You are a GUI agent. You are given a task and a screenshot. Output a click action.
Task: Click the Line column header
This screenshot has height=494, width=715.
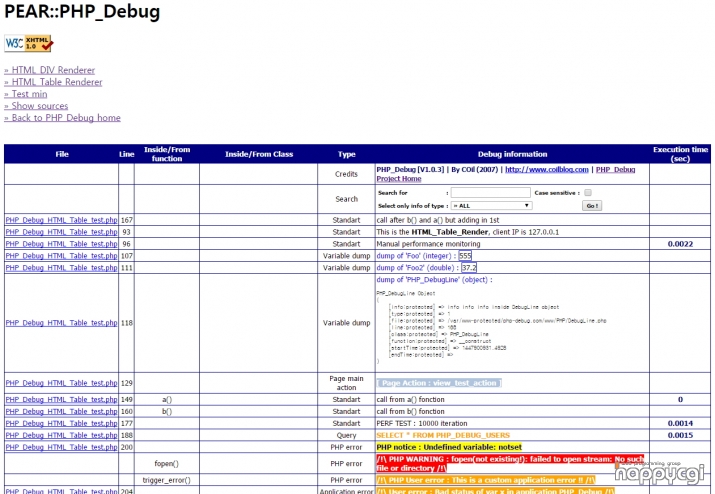126,154
